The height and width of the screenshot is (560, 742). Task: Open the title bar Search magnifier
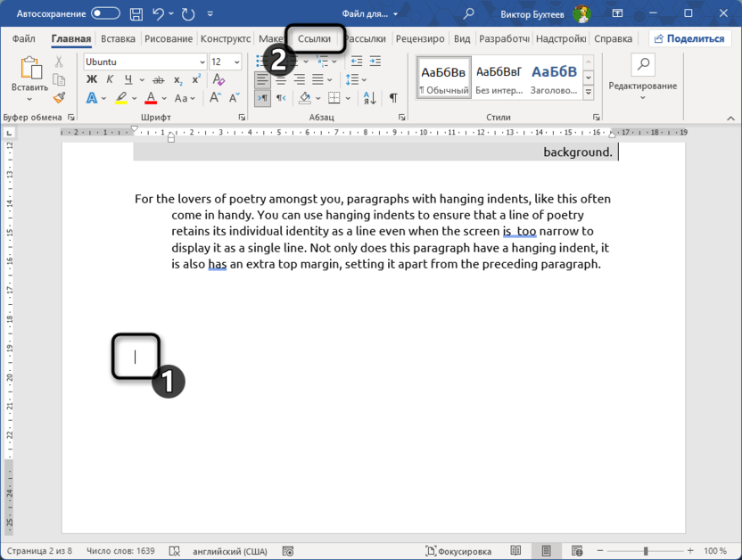point(470,14)
